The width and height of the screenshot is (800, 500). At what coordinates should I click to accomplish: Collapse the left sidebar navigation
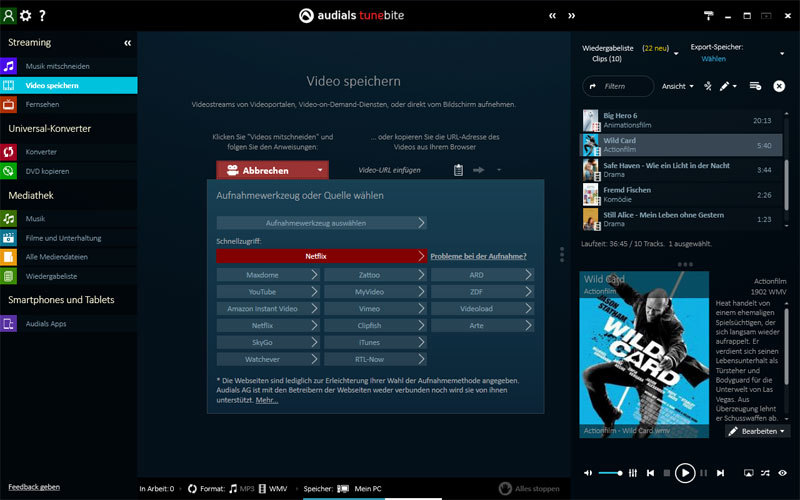pyautogui.click(x=127, y=43)
